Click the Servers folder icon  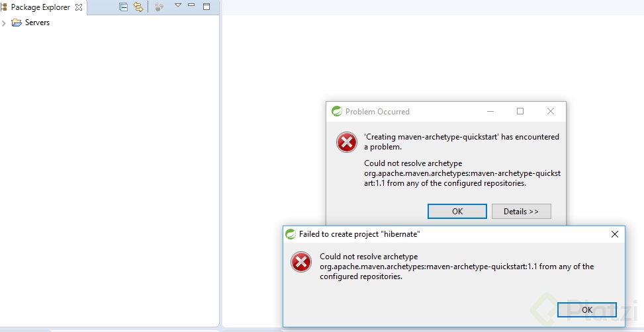point(17,22)
